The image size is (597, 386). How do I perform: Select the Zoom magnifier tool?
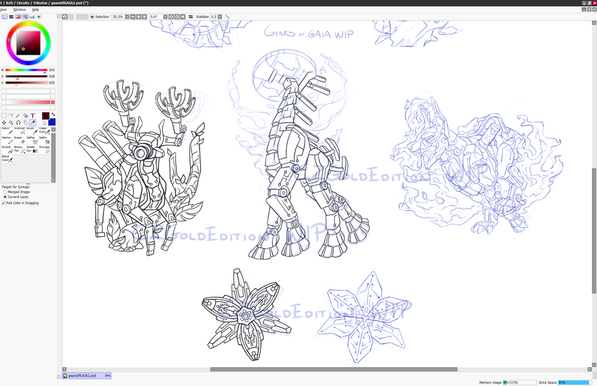(x=11, y=123)
